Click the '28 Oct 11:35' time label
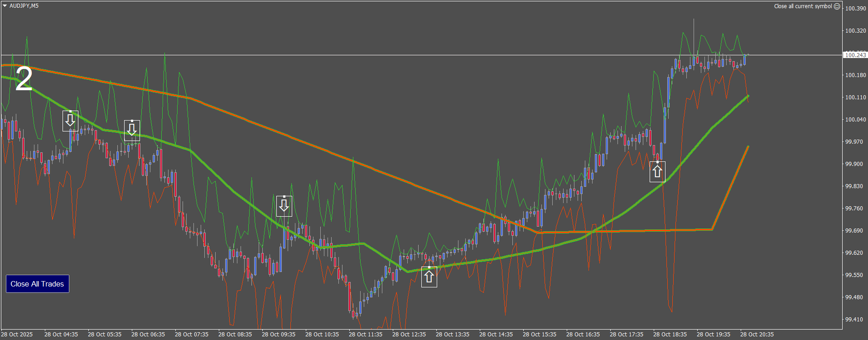The height and width of the screenshot is (340, 868). tap(366, 335)
